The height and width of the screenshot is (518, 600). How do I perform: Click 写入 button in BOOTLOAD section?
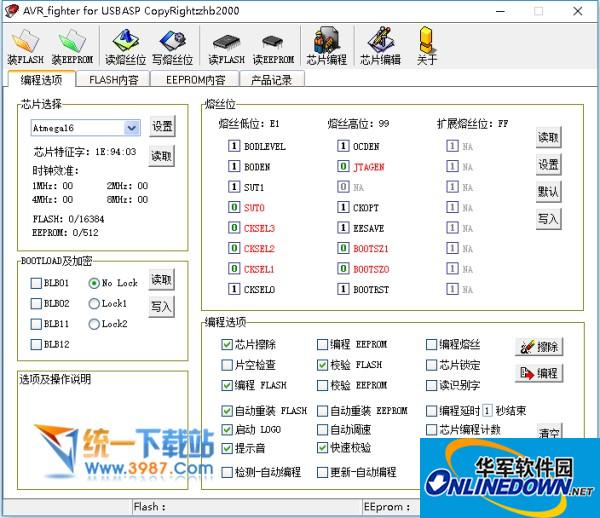tap(161, 306)
